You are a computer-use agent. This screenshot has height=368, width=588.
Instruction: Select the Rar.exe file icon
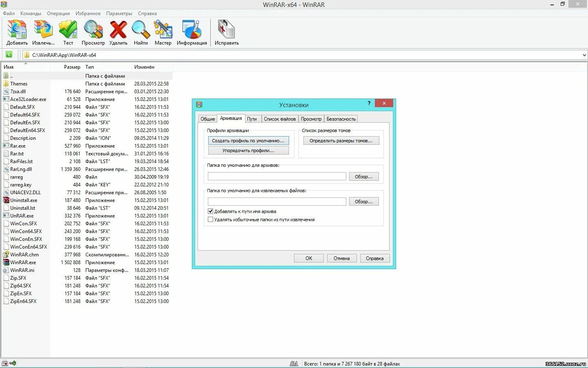coord(6,146)
